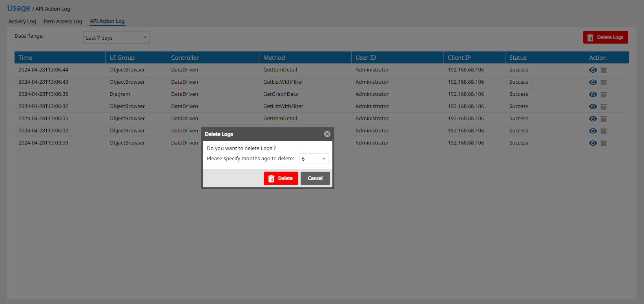Click GetItemDetail in the 13:06:44 row
This screenshot has width=644, height=304.
pyautogui.click(x=280, y=70)
